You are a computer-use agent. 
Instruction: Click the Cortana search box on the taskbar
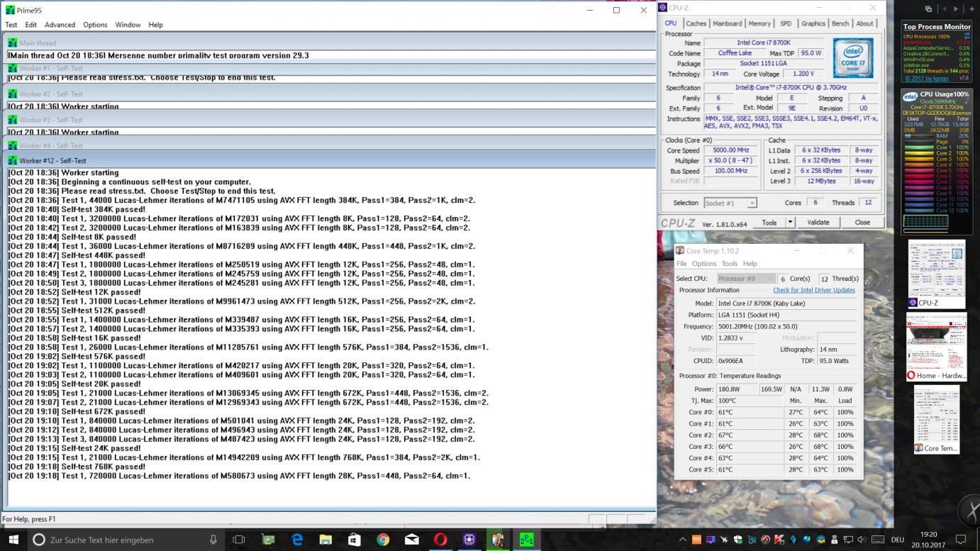click(x=125, y=540)
